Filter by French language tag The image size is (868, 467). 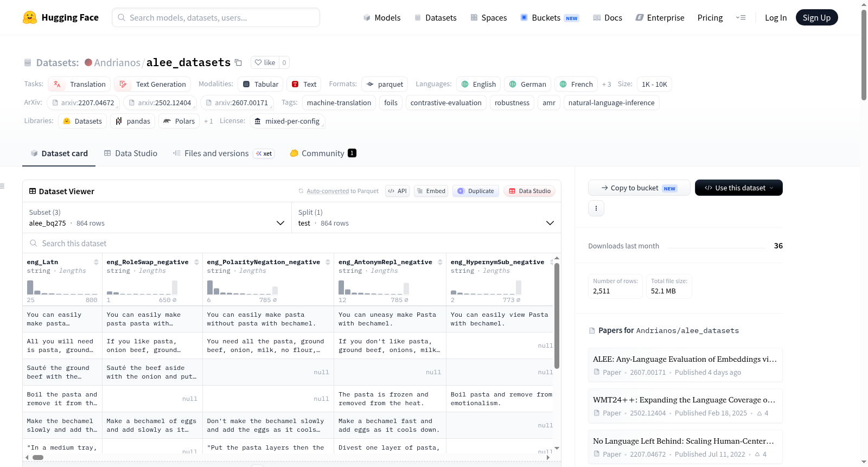[x=576, y=84]
